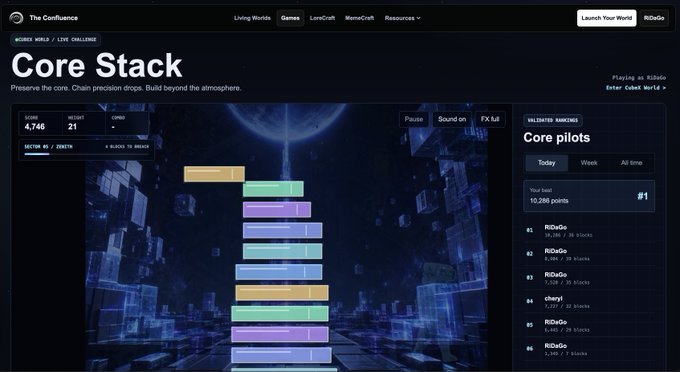This screenshot has width=680, height=372.
Task: Click the SCORE value 4,746
Action: pyautogui.click(x=35, y=127)
